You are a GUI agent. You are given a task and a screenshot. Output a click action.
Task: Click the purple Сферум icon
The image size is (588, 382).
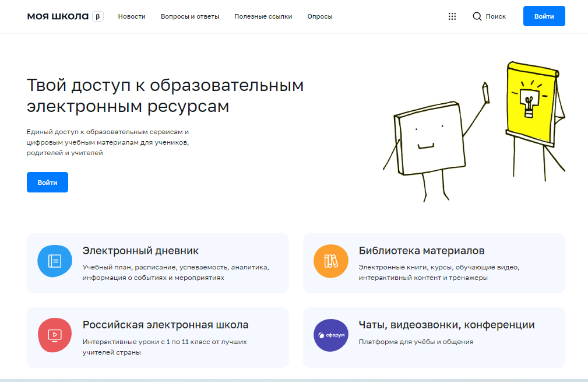tap(330, 335)
